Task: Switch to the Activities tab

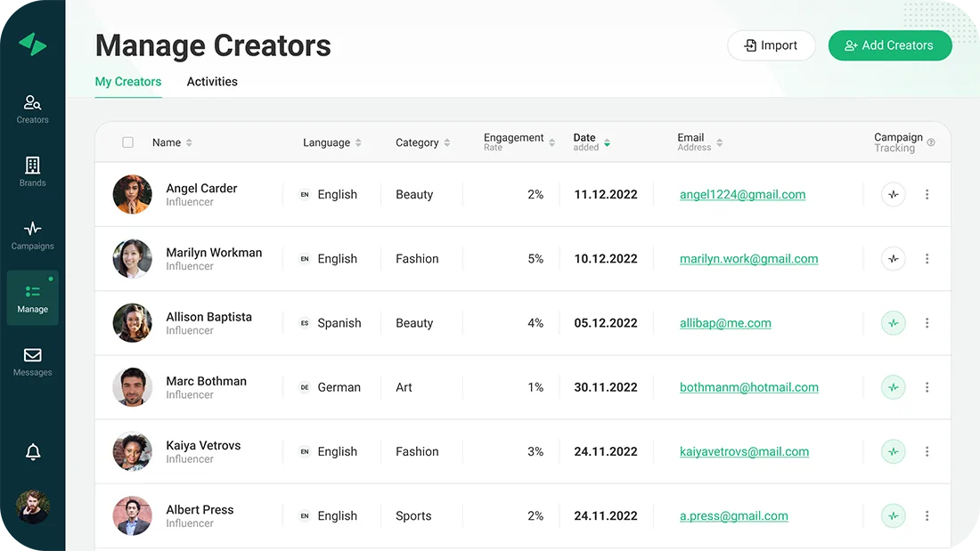Action: (x=212, y=82)
